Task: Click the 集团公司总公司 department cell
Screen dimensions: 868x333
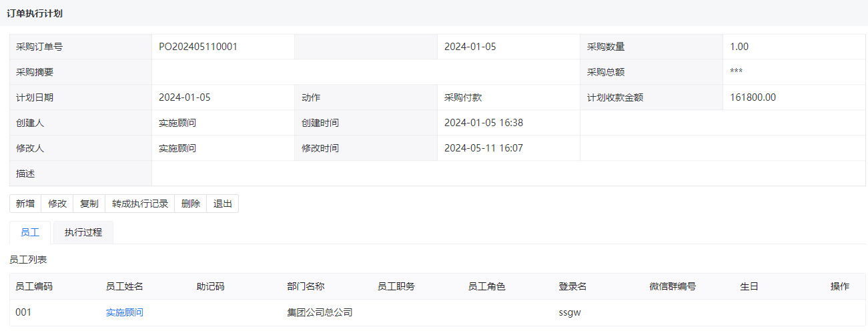Action: coord(320,312)
